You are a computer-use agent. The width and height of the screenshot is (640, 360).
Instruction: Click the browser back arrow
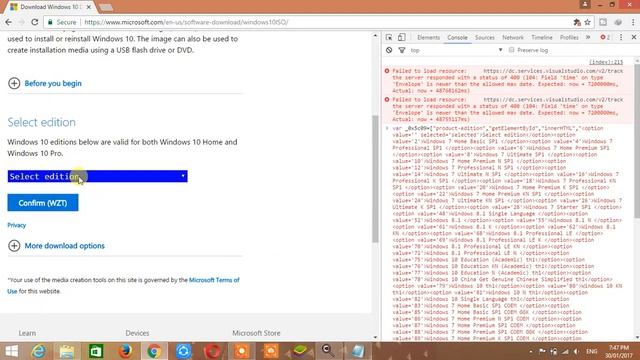pyautogui.click(x=8, y=22)
